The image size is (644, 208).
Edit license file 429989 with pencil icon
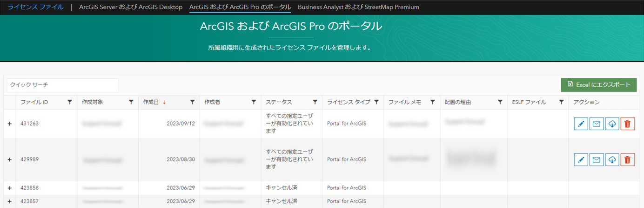tap(581, 159)
